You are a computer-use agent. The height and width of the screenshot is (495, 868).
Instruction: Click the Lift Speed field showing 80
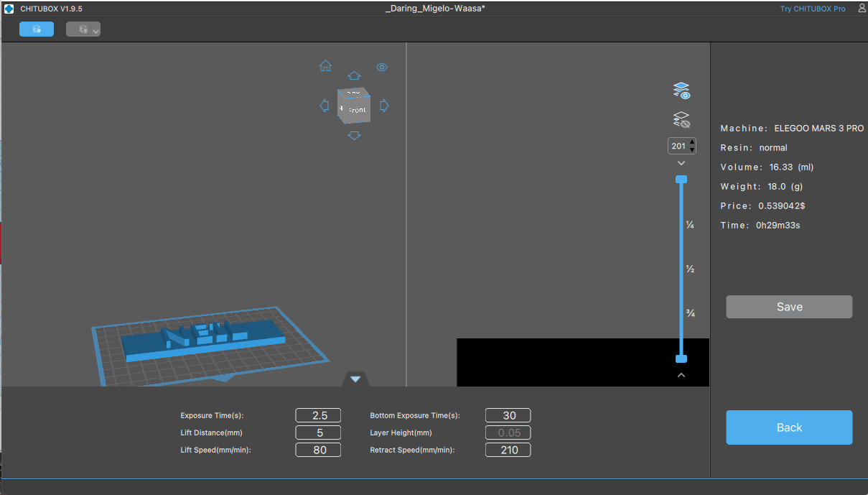click(318, 450)
